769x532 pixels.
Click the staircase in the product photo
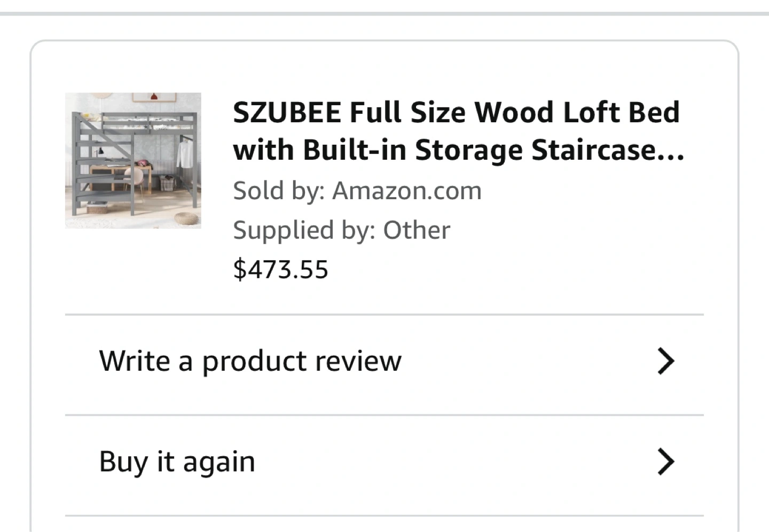(x=83, y=166)
